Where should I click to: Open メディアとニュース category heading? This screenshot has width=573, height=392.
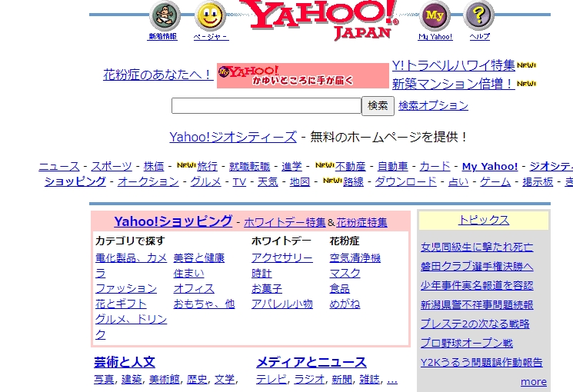click(x=311, y=362)
